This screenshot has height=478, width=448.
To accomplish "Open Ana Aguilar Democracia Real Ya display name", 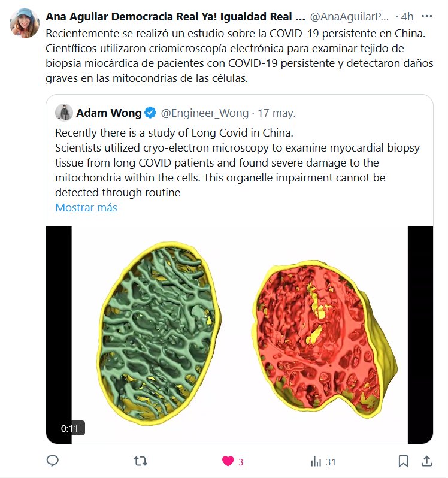I will [x=175, y=17].
